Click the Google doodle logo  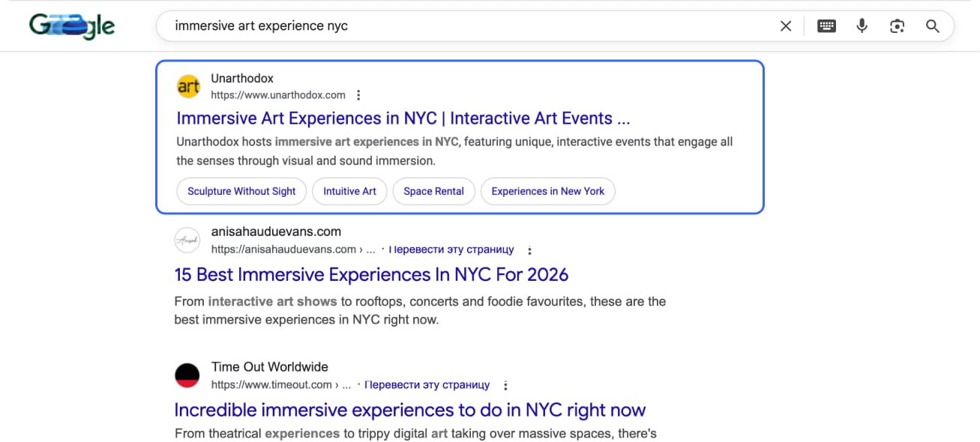[72, 26]
